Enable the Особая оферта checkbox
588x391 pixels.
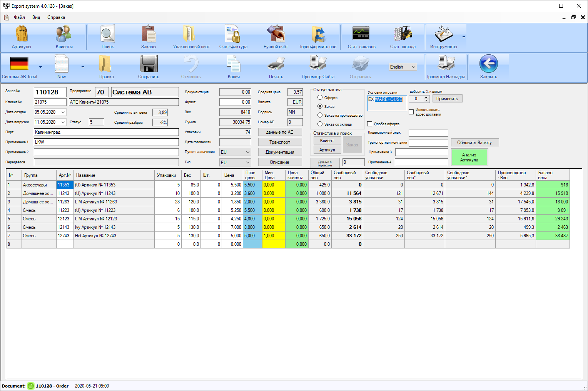click(x=370, y=124)
